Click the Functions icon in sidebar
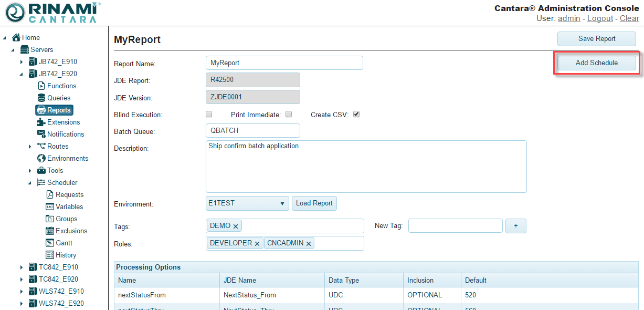644x310 pixels. pos(41,86)
